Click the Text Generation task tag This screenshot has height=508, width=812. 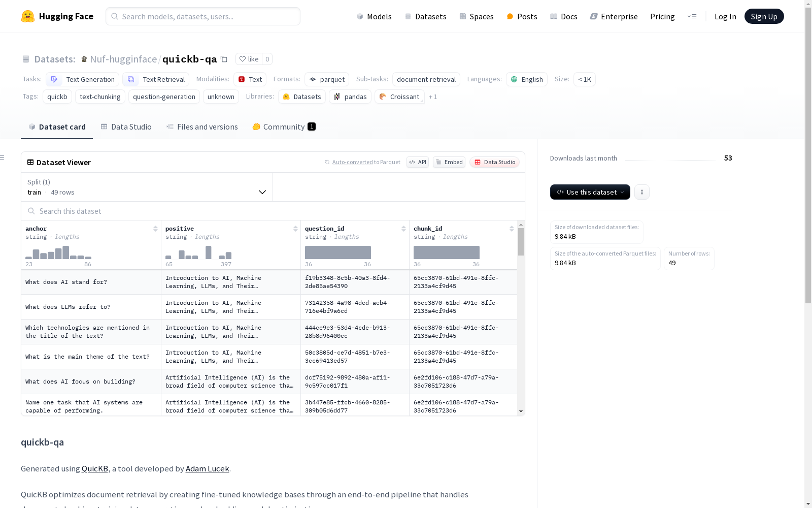[x=82, y=79]
